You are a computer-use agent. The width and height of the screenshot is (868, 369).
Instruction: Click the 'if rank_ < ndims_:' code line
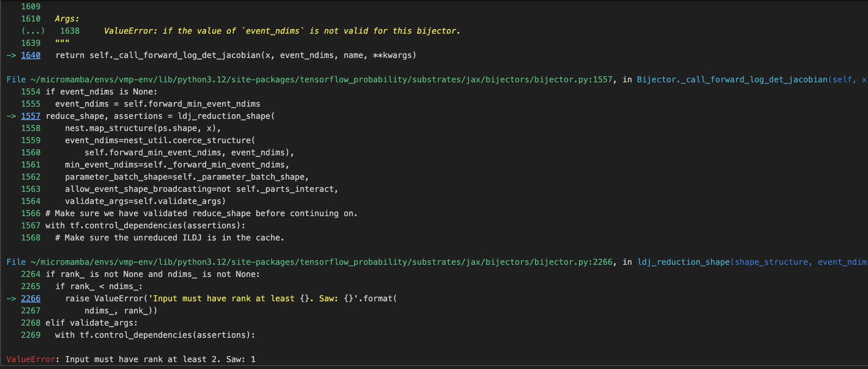pos(99,286)
